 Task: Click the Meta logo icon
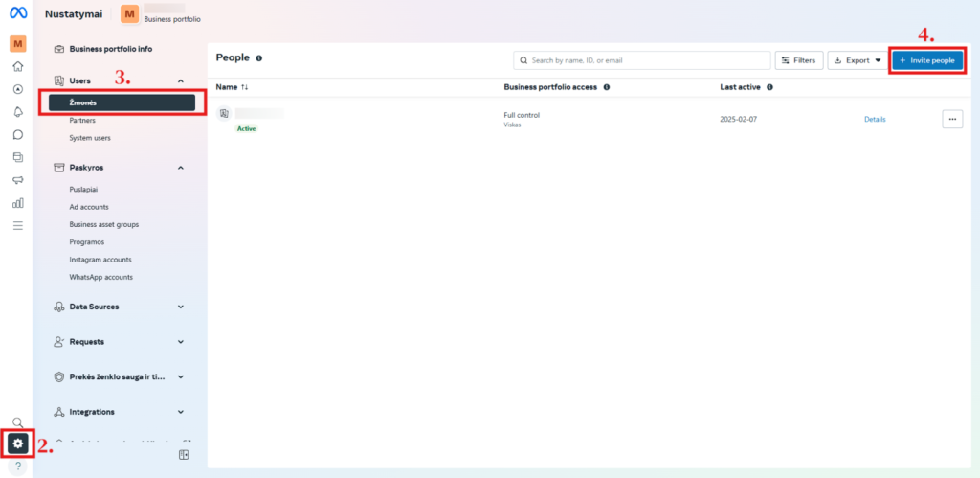pos(18,13)
